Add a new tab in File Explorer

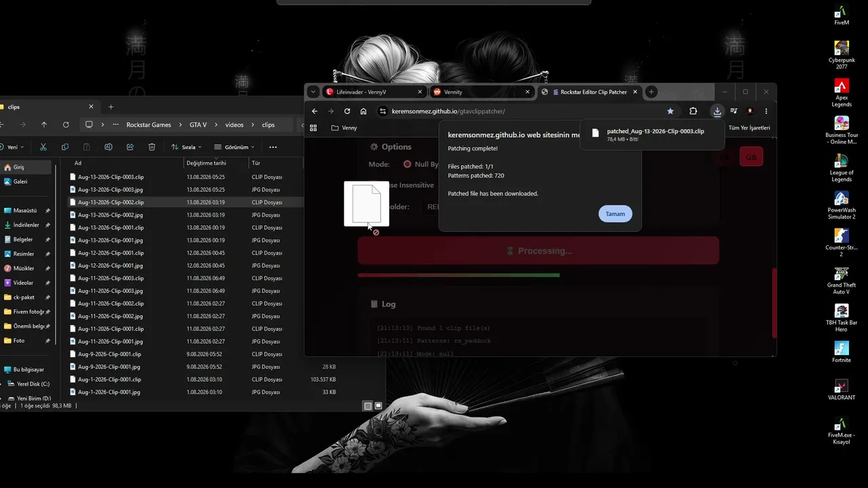tap(111, 106)
